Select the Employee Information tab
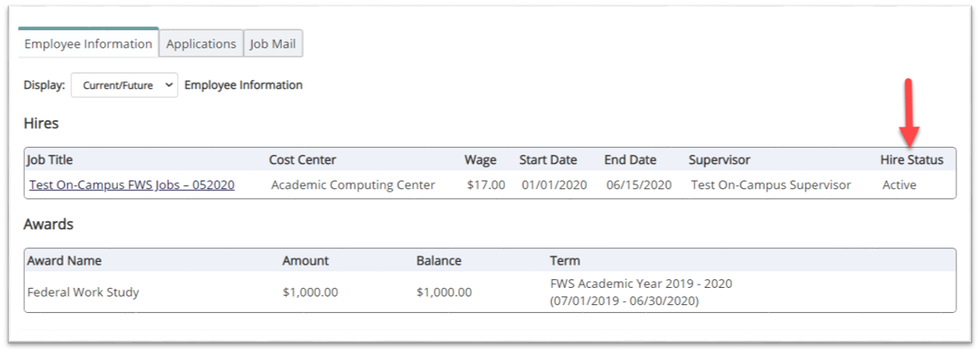980x353 pixels. 88,44
